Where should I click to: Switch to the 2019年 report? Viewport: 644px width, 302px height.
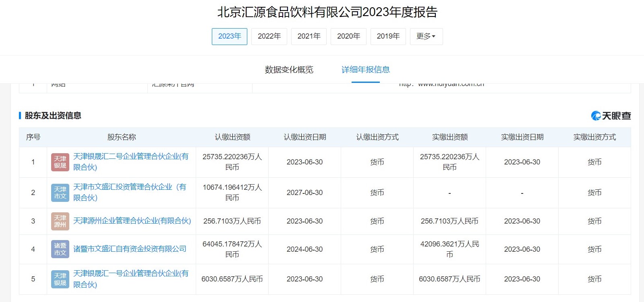click(388, 37)
